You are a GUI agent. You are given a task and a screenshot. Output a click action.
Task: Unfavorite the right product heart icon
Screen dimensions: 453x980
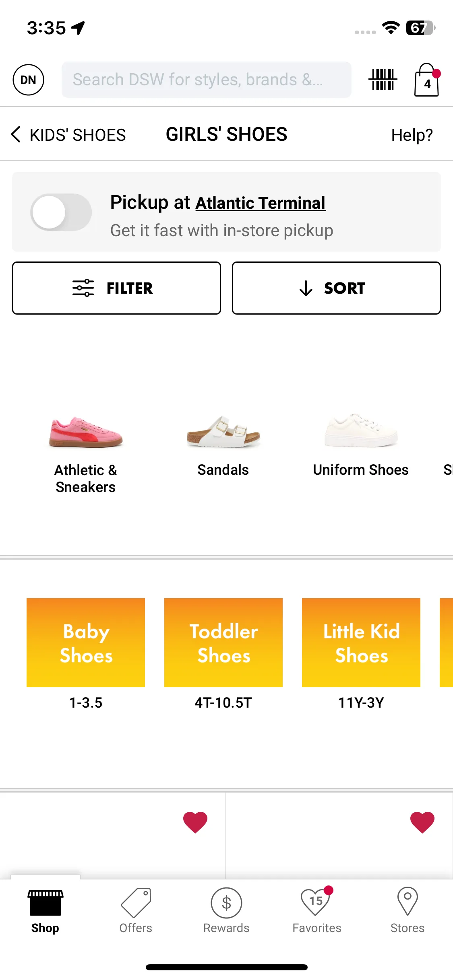coord(422,822)
